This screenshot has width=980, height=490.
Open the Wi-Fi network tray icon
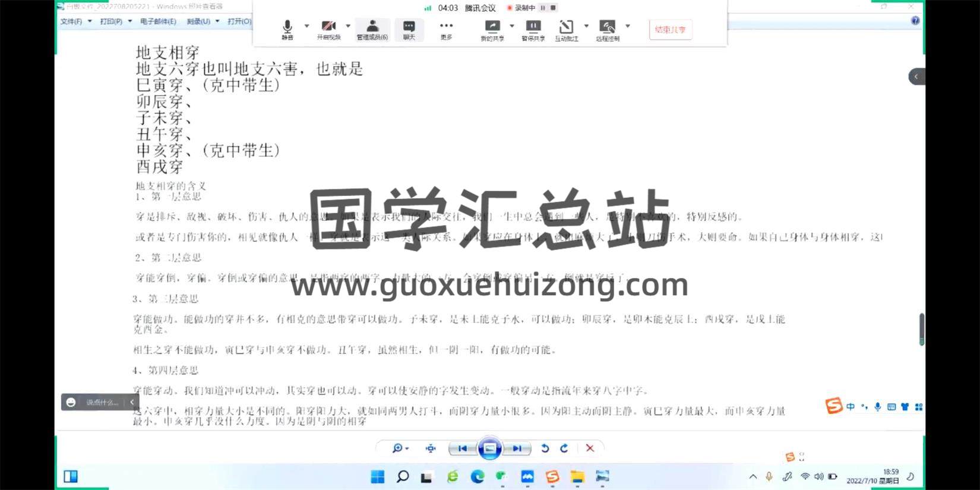pos(805,477)
